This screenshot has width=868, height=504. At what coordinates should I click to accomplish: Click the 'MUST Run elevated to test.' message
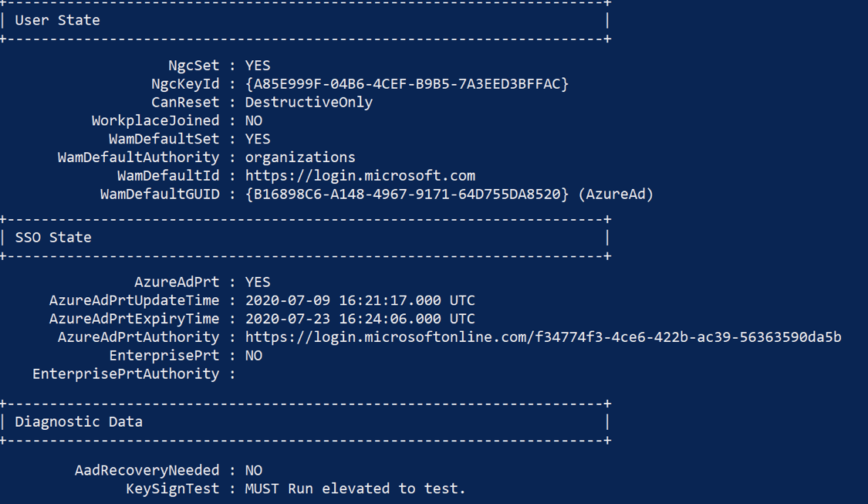(355, 489)
